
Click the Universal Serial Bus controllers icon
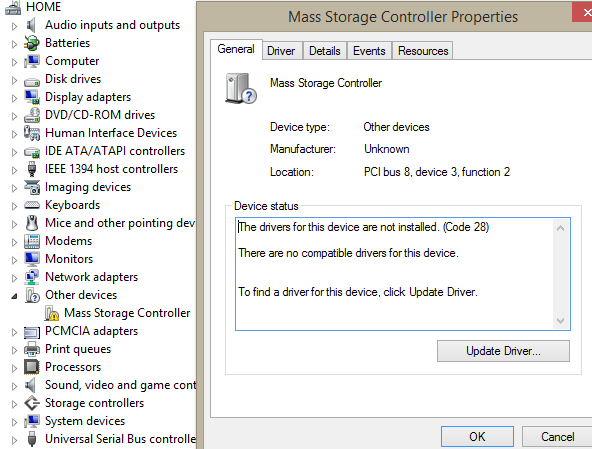[x=32, y=439]
